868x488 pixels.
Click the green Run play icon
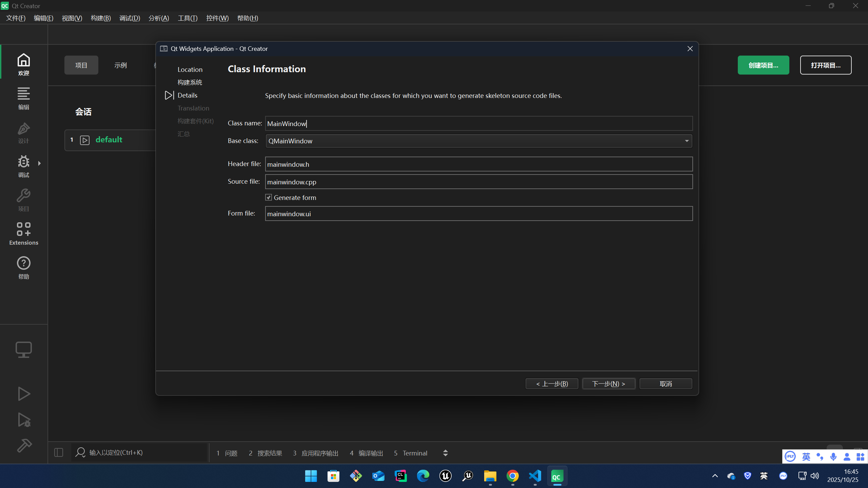pyautogui.click(x=24, y=394)
